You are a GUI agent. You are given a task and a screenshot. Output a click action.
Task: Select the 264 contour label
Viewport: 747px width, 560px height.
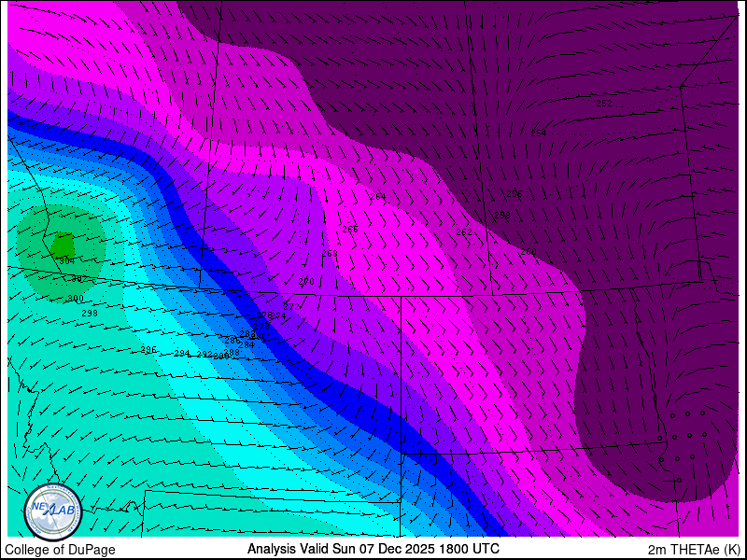[378, 197]
